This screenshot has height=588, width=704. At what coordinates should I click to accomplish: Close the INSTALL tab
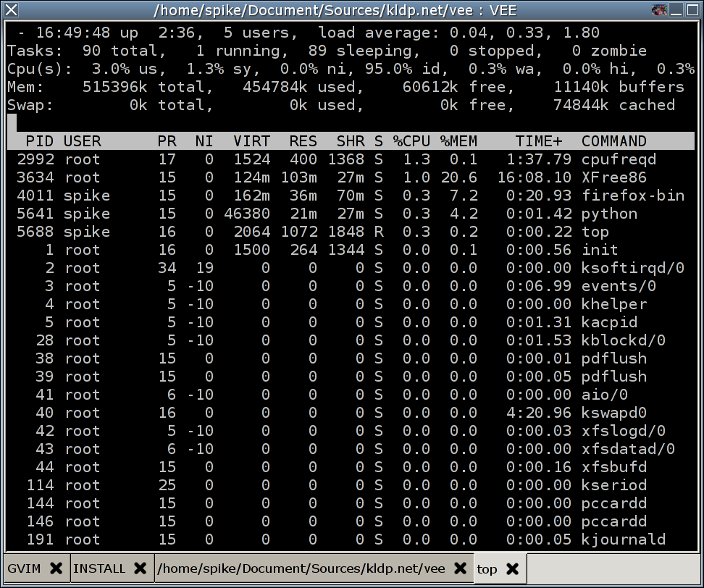coord(141,569)
